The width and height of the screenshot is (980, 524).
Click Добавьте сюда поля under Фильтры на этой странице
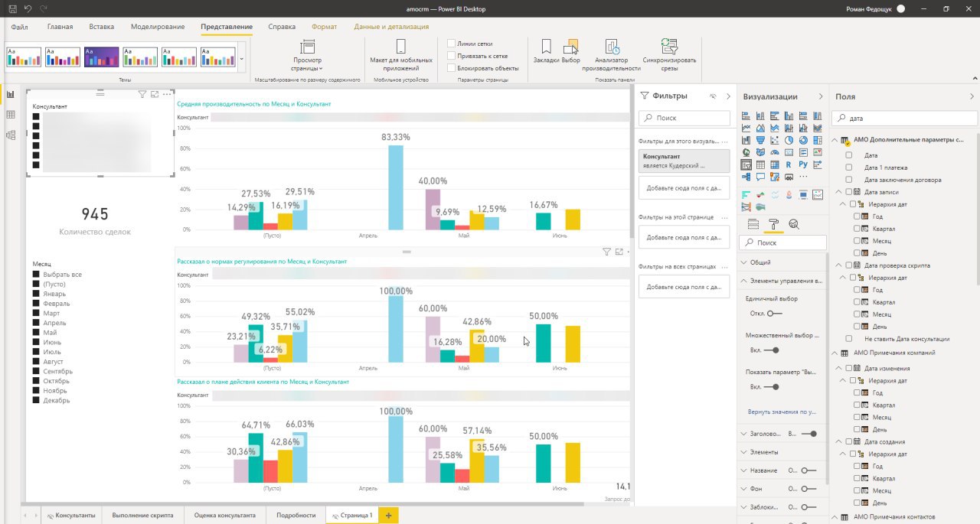(x=684, y=237)
